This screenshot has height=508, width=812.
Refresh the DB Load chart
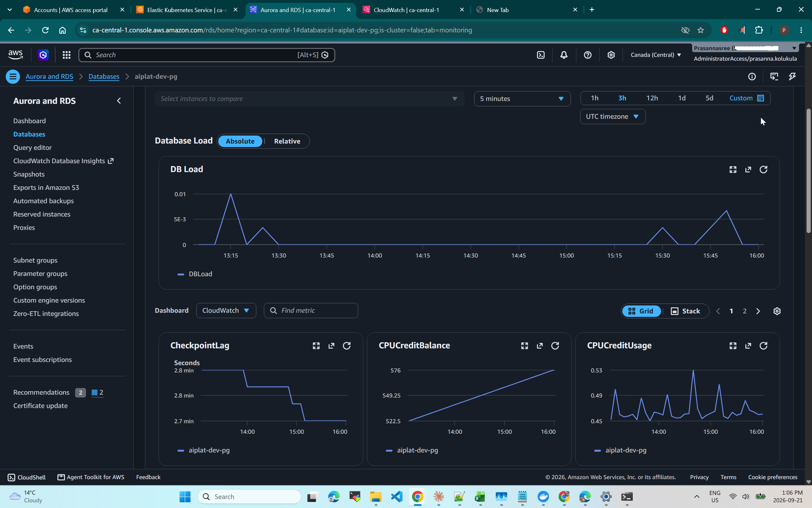[x=763, y=169]
